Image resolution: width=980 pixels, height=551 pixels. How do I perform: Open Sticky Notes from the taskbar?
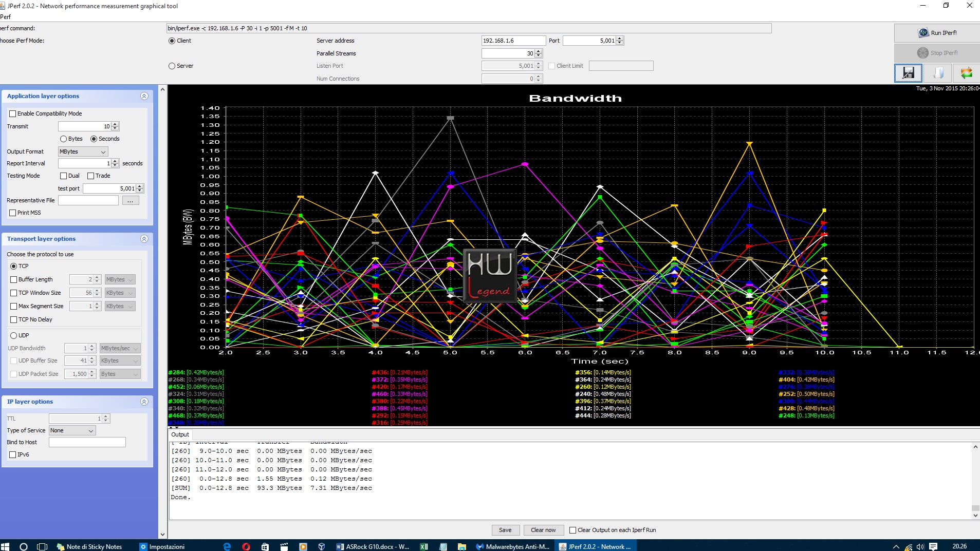coord(89,546)
